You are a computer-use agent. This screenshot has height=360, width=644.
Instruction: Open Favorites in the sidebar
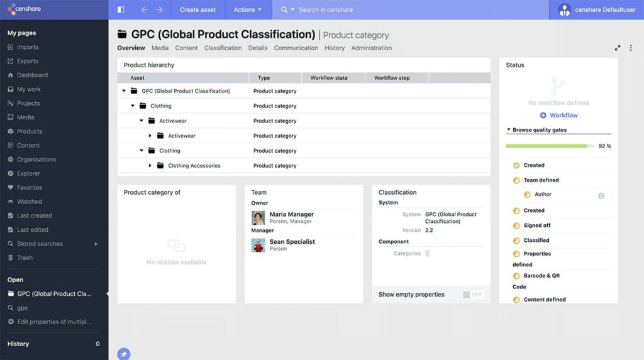click(x=30, y=188)
